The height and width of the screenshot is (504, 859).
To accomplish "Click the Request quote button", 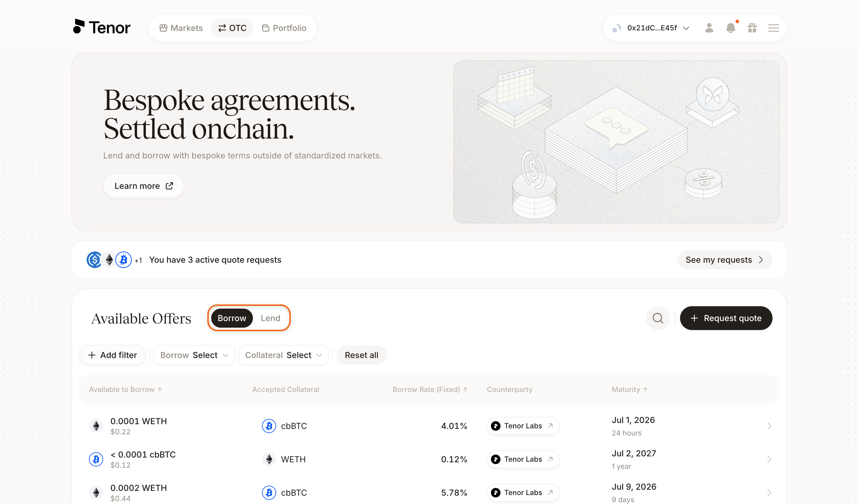I will click(x=726, y=318).
